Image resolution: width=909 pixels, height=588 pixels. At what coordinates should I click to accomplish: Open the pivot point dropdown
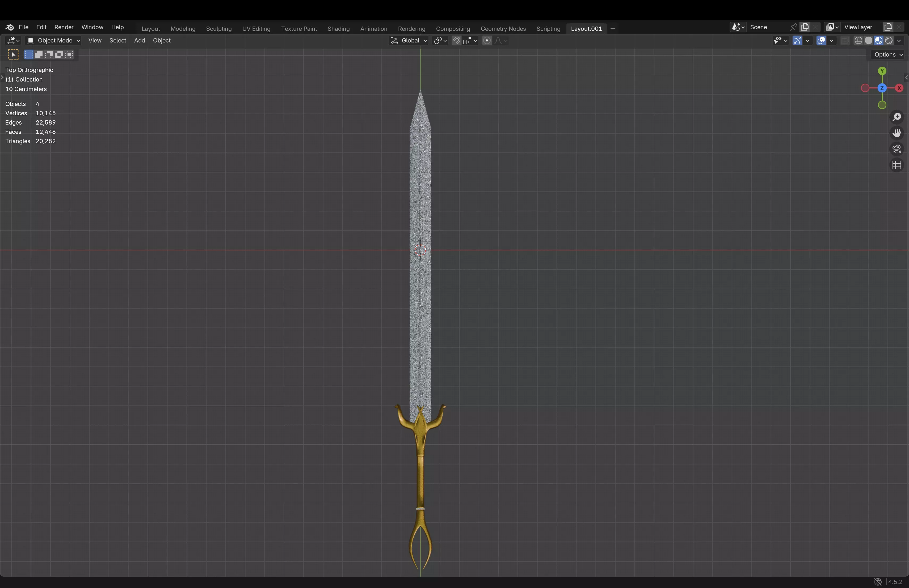tap(440, 40)
